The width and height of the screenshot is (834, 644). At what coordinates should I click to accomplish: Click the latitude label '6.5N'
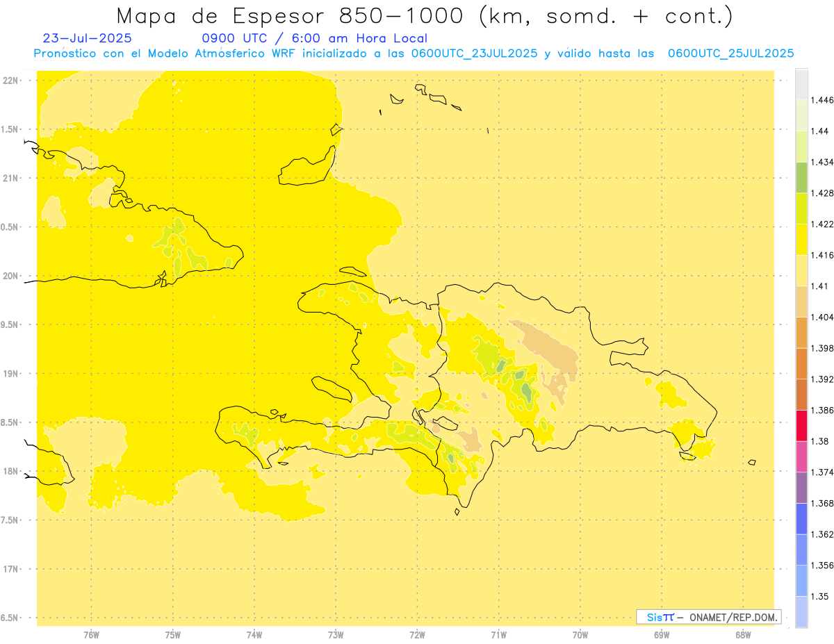point(9,618)
